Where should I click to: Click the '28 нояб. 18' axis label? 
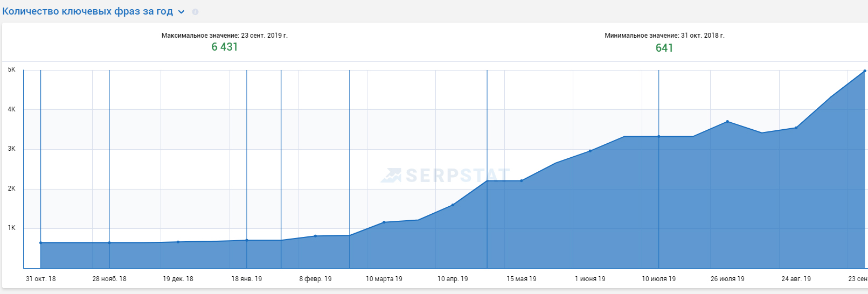point(109,279)
